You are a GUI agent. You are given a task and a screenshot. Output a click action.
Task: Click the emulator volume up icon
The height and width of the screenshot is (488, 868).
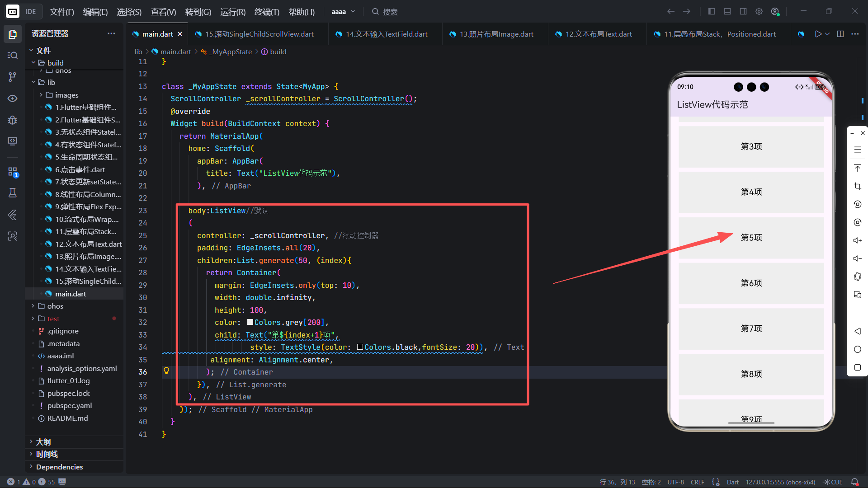(x=857, y=240)
